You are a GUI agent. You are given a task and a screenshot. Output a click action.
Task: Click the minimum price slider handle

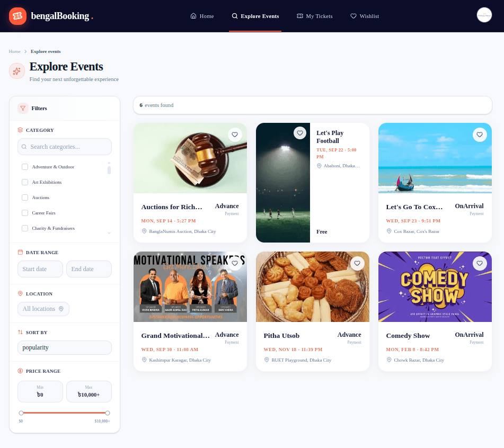tap(21, 413)
